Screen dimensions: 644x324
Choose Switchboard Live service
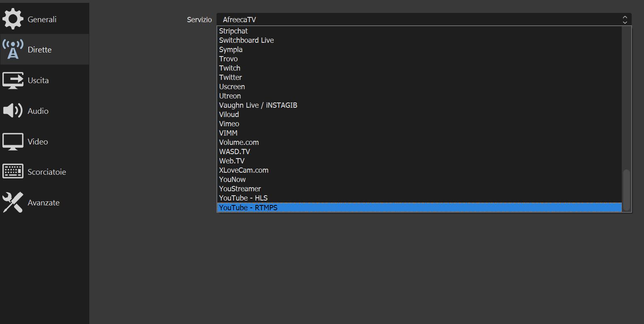click(419, 40)
